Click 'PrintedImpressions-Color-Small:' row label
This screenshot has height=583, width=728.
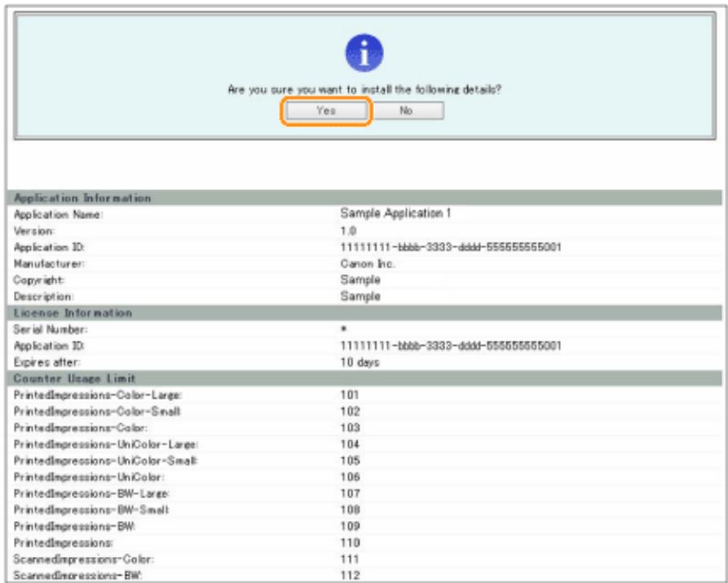(97, 412)
